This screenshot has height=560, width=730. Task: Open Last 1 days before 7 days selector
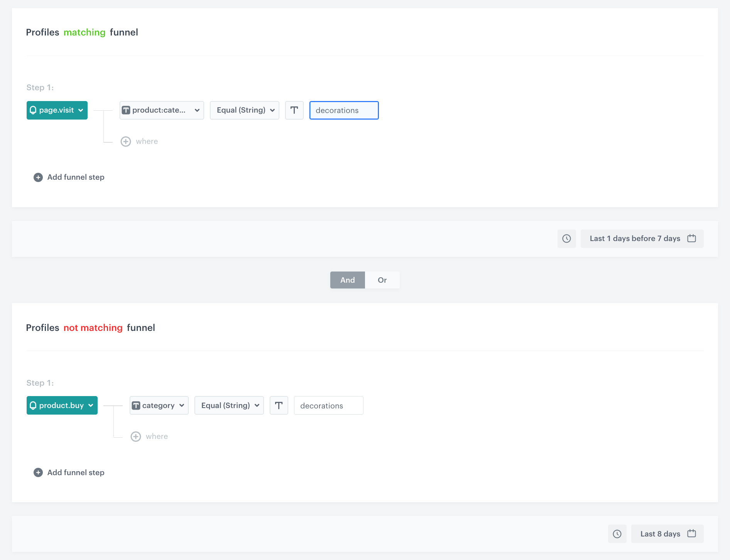coord(642,238)
